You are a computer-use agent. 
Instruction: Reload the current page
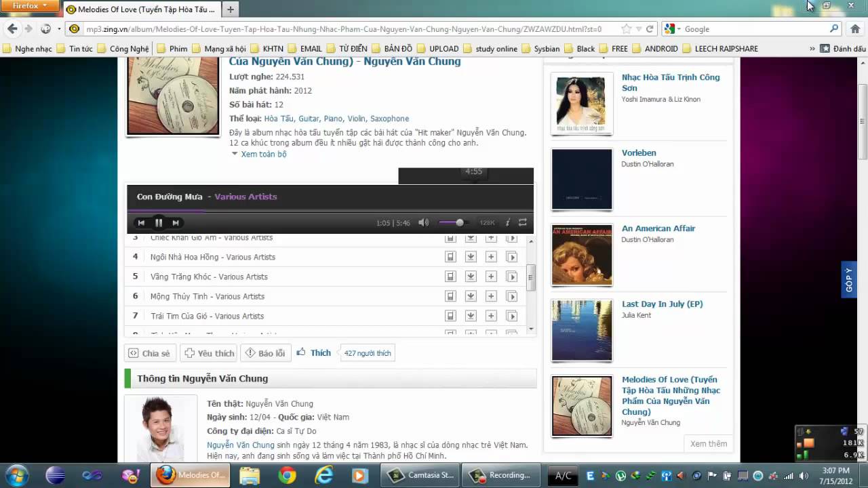(x=649, y=29)
